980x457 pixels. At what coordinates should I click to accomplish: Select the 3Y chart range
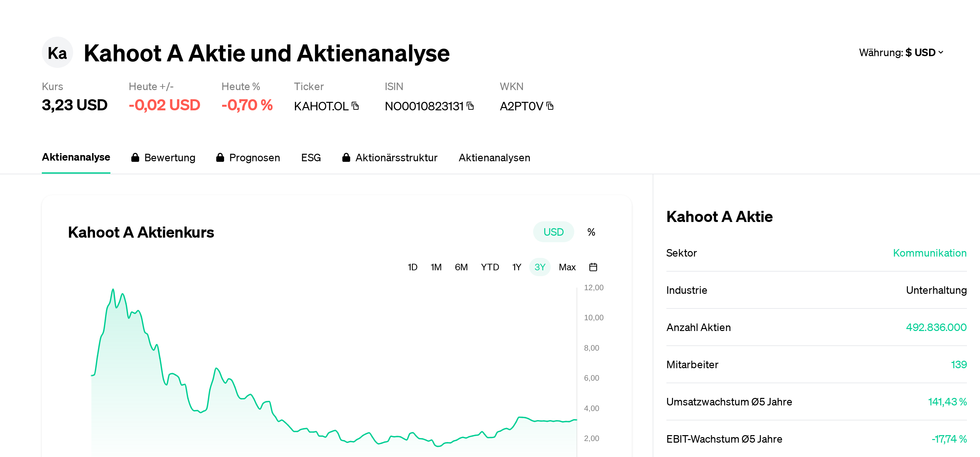539,267
